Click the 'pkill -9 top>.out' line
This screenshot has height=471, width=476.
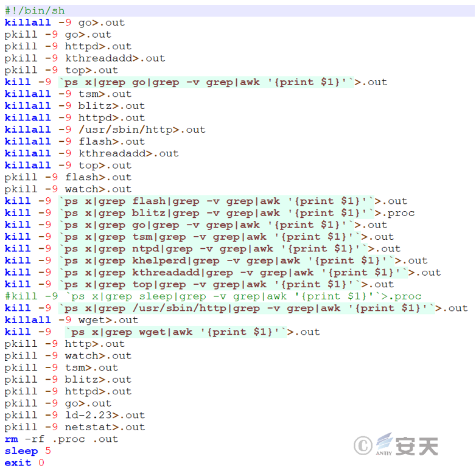(x=61, y=71)
